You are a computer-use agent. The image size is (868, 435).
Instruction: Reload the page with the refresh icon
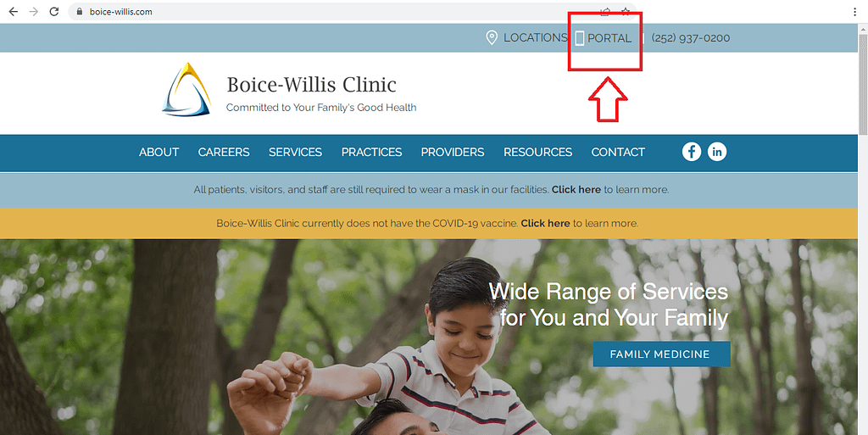coord(53,12)
